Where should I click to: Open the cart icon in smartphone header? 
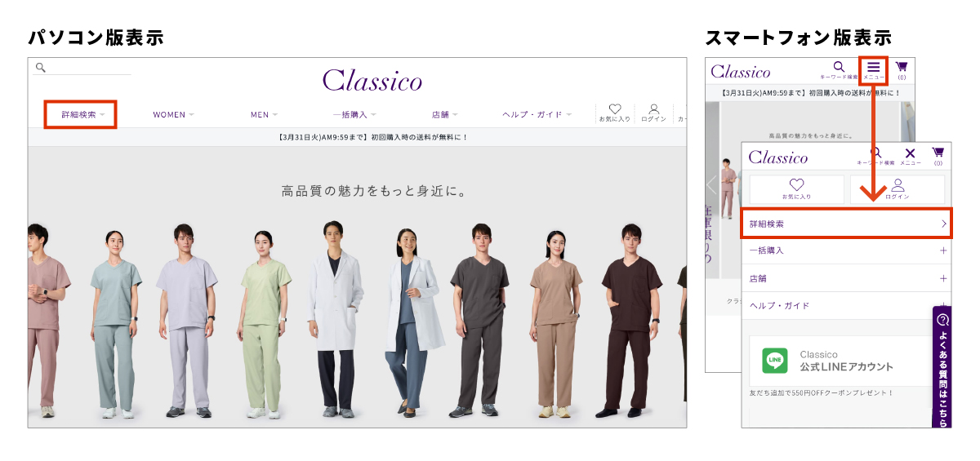(902, 67)
